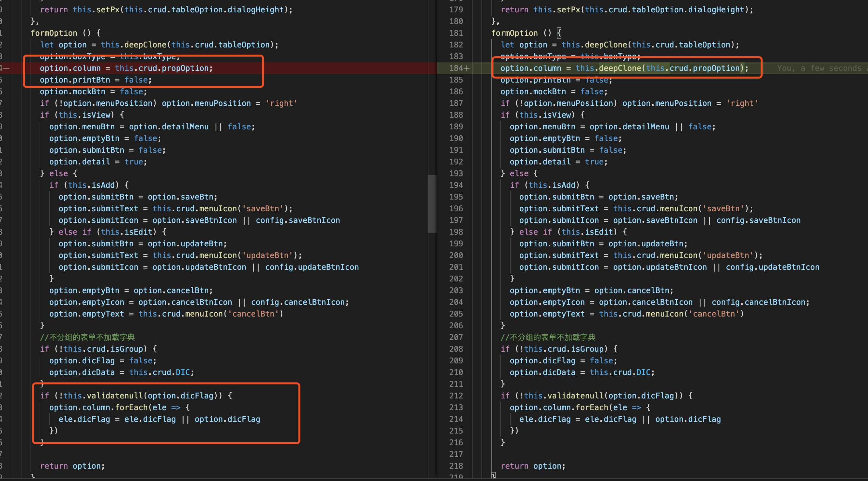The width and height of the screenshot is (868, 481).
Task: Click the scrollbar thumb of the left diff pane
Action: click(x=432, y=203)
